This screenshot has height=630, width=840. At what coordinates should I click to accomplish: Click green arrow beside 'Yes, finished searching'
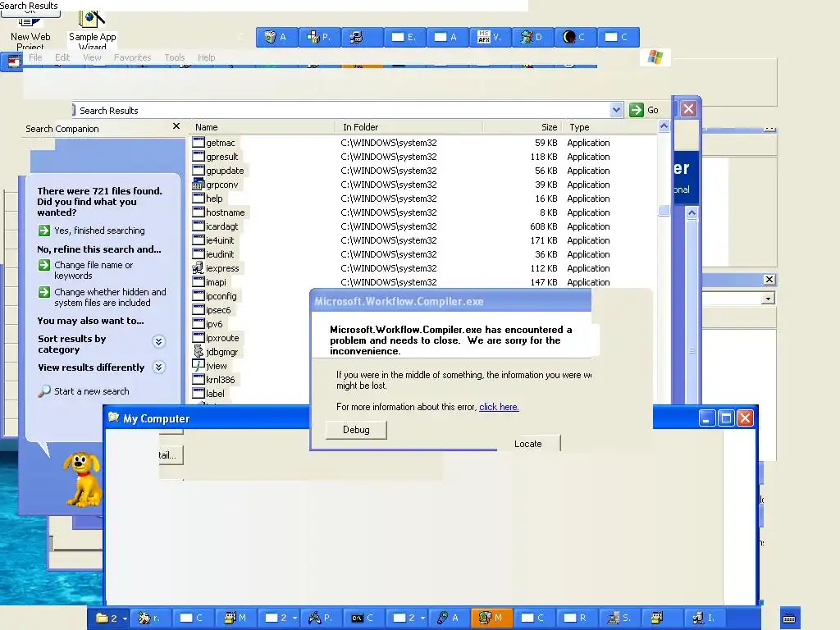(44, 231)
